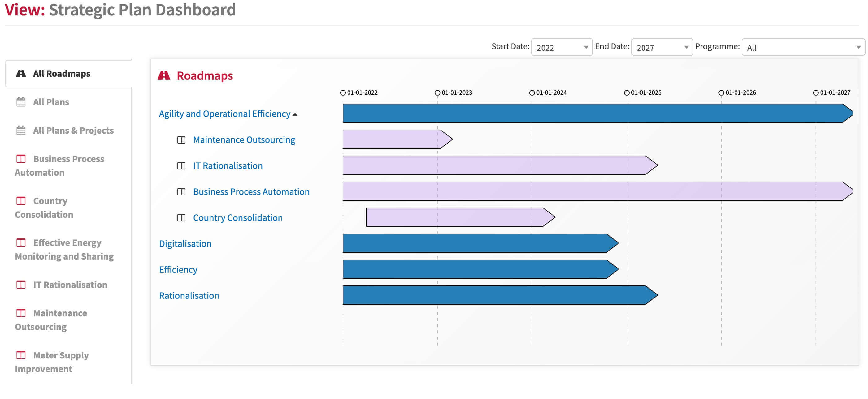The image size is (868, 399).
Task: Collapse Agility and Operational Efficiency arrow
Action: click(x=295, y=114)
